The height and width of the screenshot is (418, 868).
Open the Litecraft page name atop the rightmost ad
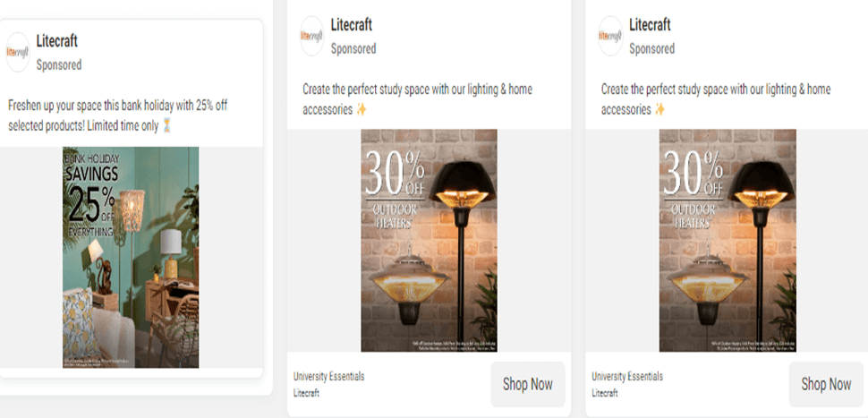click(650, 24)
